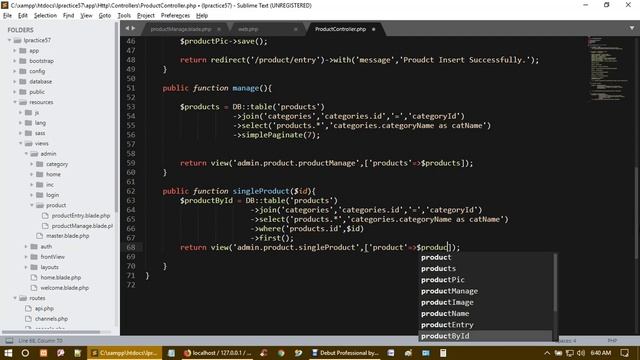Close the web.php tab

[x=296, y=29]
